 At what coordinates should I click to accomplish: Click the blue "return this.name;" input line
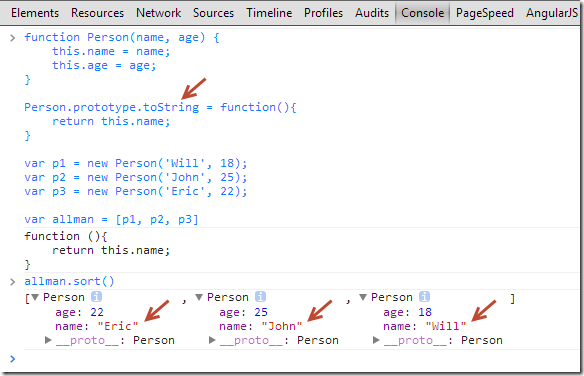pyautogui.click(x=111, y=121)
